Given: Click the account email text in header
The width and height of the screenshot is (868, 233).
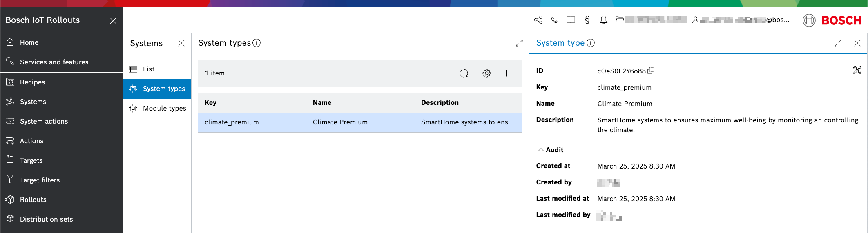Looking at the screenshot, I should coord(744,20).
